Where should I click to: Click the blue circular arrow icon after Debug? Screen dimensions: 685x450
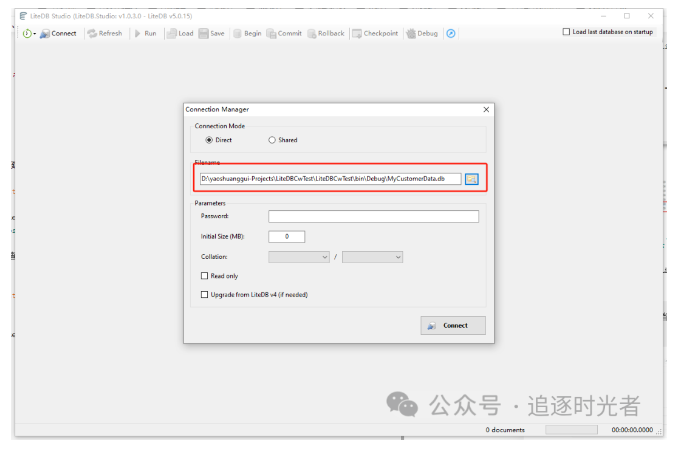coord(451,34)
